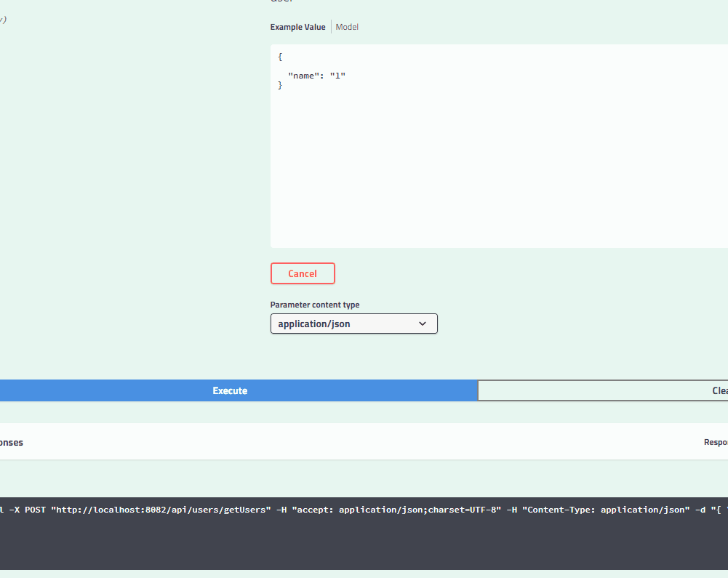Click the Response content type label at right
The width and height of the screenshot is (728, 578).
(716, 443)
